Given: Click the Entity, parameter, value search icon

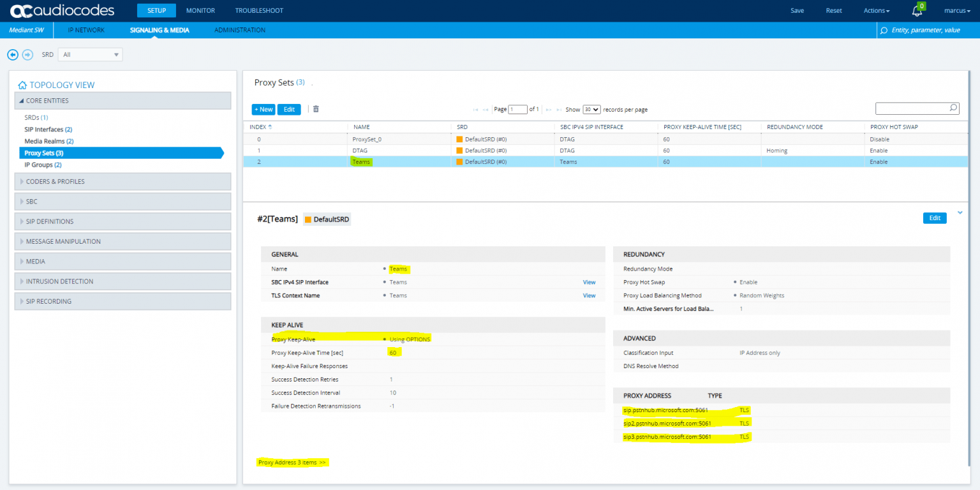Looking at the screenshot, I should coord(883,30).
